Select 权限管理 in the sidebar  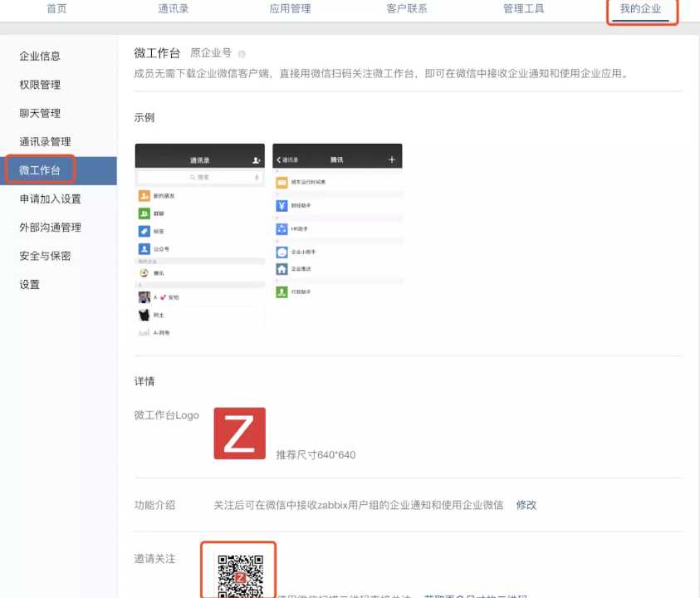click(40, 85)
